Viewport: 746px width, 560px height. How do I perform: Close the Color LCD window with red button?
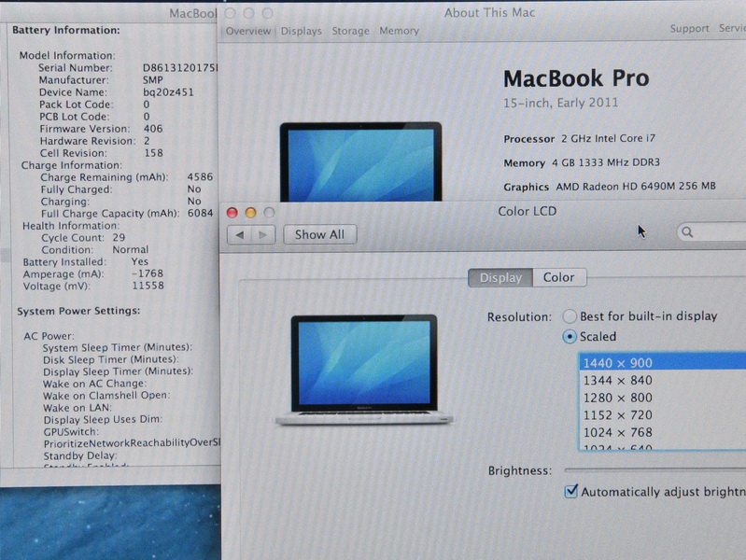(232, 213)
